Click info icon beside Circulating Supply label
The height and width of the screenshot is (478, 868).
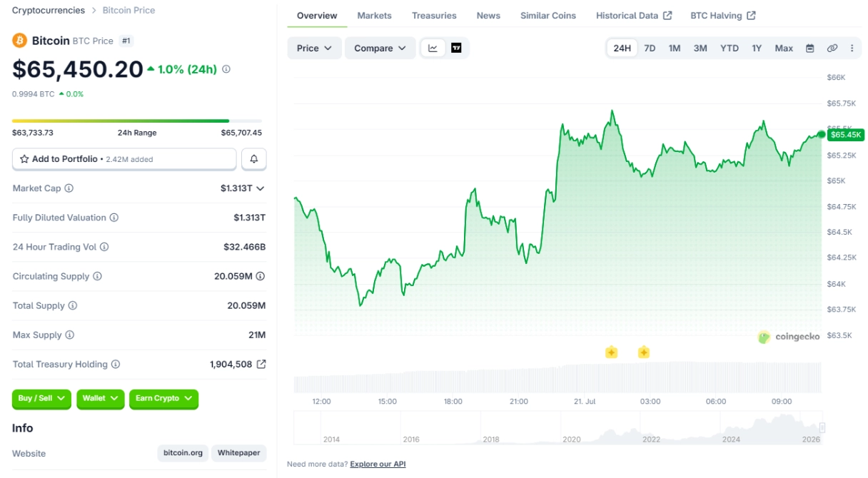[x=98, y=276]
